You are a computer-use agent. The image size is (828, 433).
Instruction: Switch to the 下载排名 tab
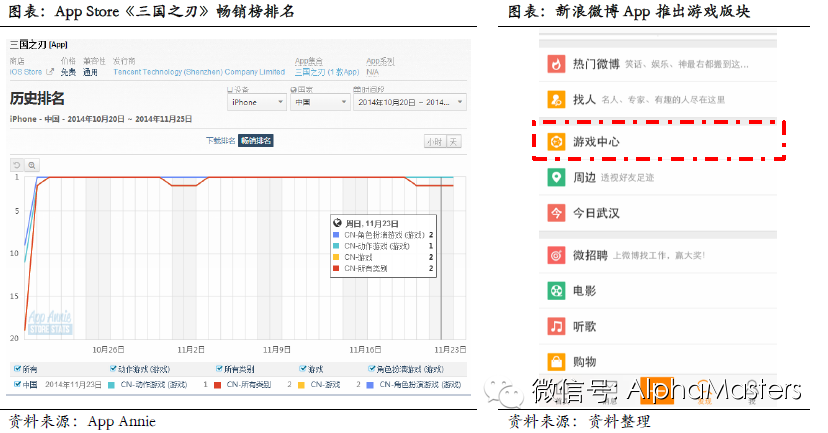pyautogui.click(x=221, y=140)
